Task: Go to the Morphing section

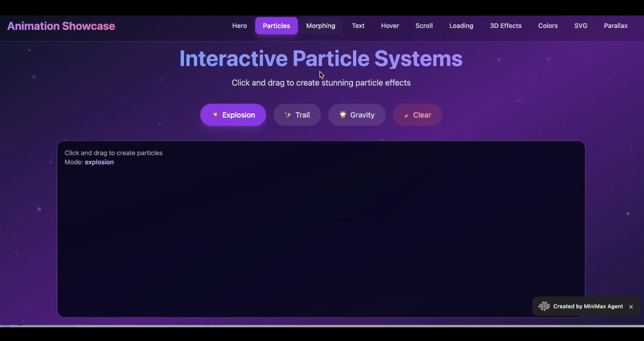Action: pos(321,26)
